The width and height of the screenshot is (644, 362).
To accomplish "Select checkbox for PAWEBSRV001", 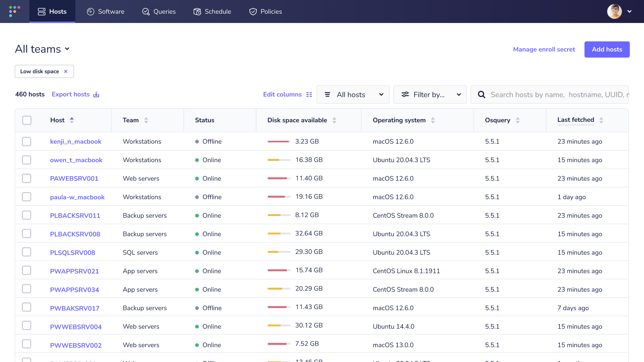I will coord(27,178).
